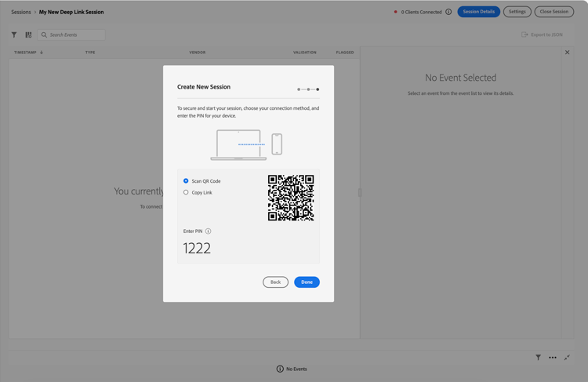Click the info icon beside Enter PIN

(x=208, y=231)
